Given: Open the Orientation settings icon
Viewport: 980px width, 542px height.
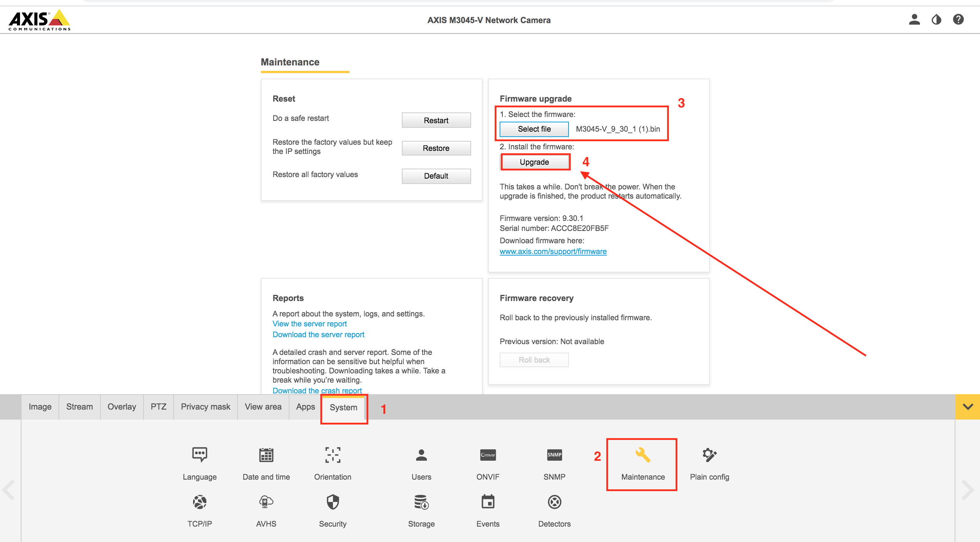Looking at the screenshot, I should (x=333, y=455).
